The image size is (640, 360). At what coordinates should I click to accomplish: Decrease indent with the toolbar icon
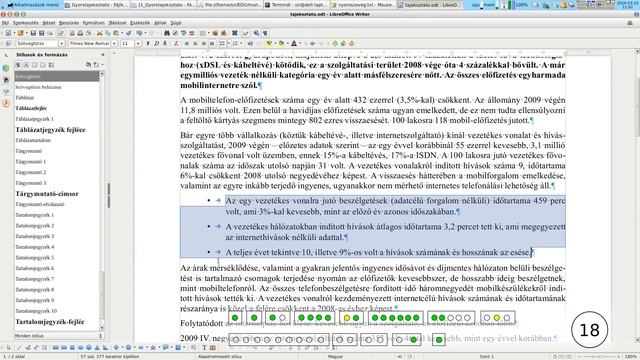pos(250,43)
